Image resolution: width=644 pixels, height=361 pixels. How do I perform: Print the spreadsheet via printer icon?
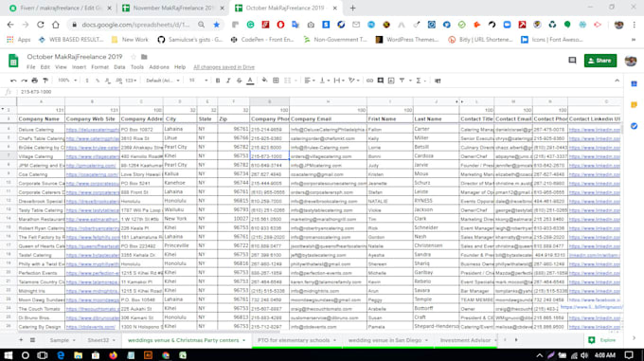point(35,81)
